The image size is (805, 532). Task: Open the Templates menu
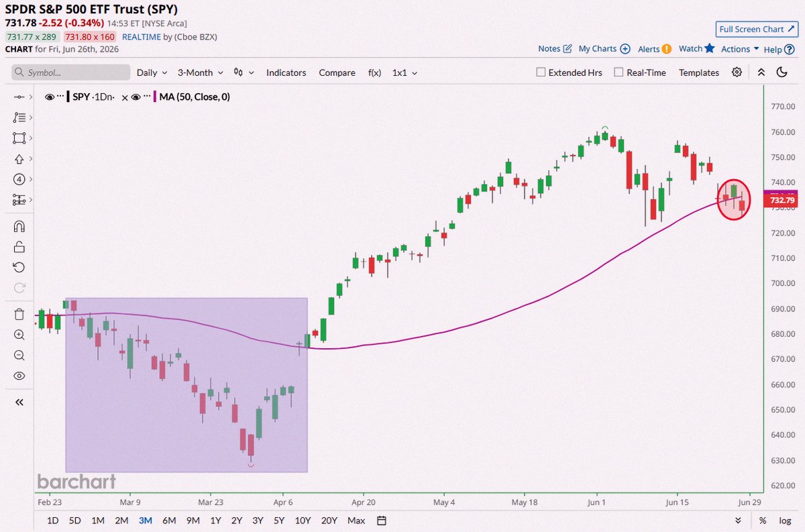point(698,72)
